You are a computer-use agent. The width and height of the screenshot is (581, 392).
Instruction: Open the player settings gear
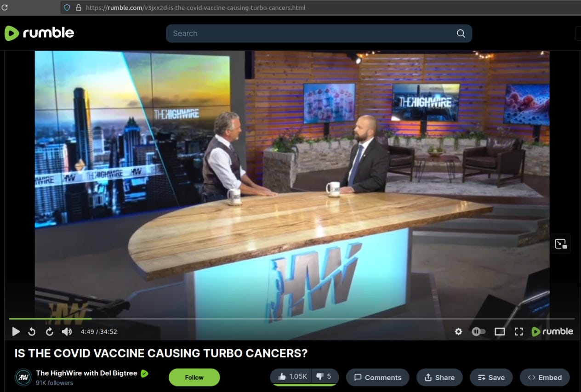point(458,331)
